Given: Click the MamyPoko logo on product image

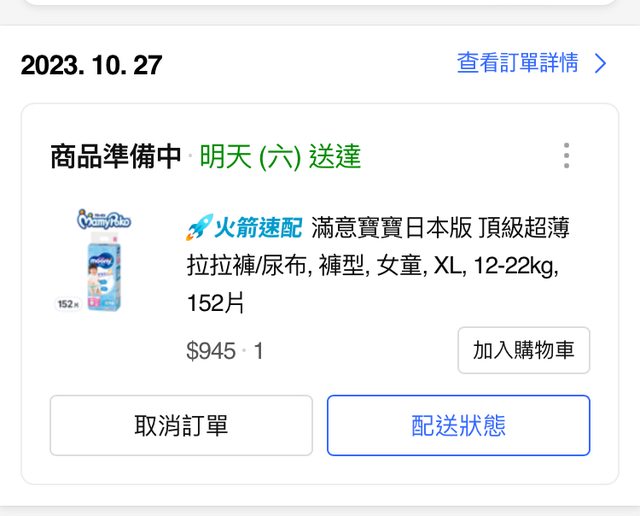Looking at the screenshot, I should [105, 220].
